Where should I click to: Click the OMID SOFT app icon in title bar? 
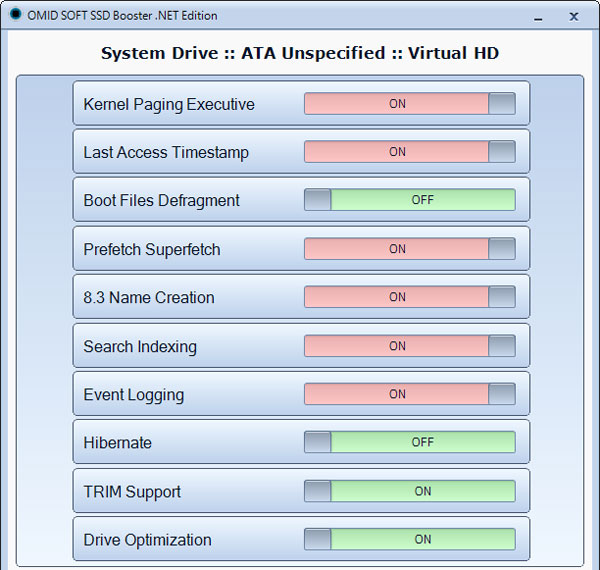coord(16,15)
